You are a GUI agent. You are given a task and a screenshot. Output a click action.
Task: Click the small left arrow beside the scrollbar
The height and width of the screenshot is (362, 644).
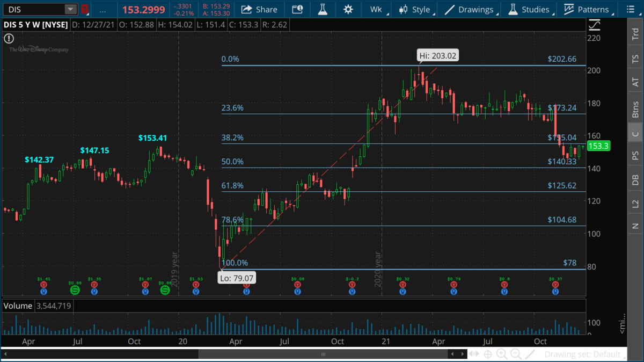453,354
